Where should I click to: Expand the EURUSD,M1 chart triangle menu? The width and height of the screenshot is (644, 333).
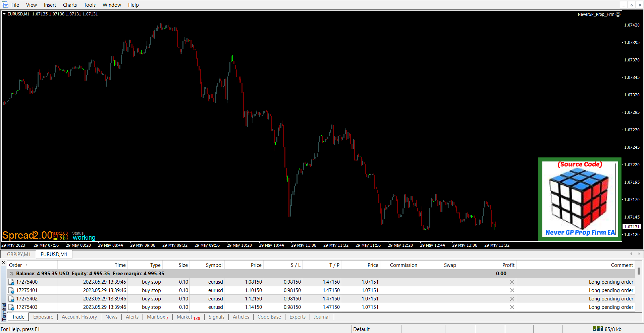[x=4, y=14]
